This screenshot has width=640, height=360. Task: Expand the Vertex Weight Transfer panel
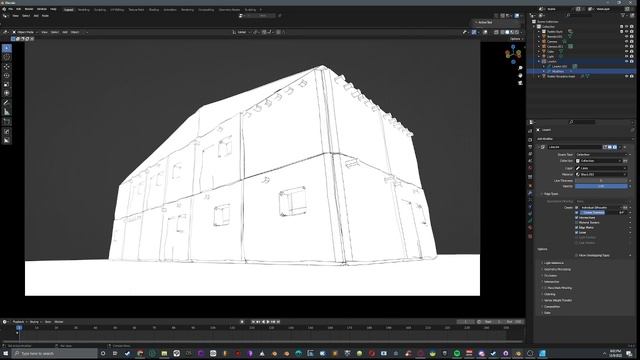[x=558, y=300]
